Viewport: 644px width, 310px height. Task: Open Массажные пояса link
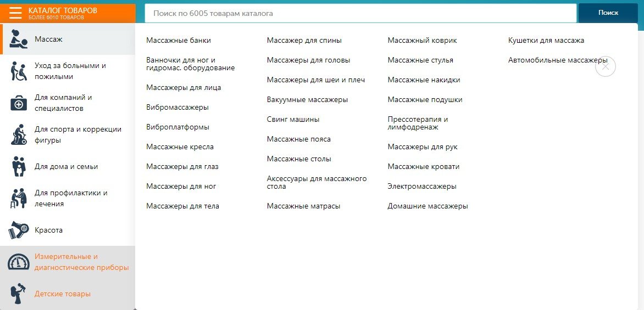pyautogui.click(x=298, y=139)
